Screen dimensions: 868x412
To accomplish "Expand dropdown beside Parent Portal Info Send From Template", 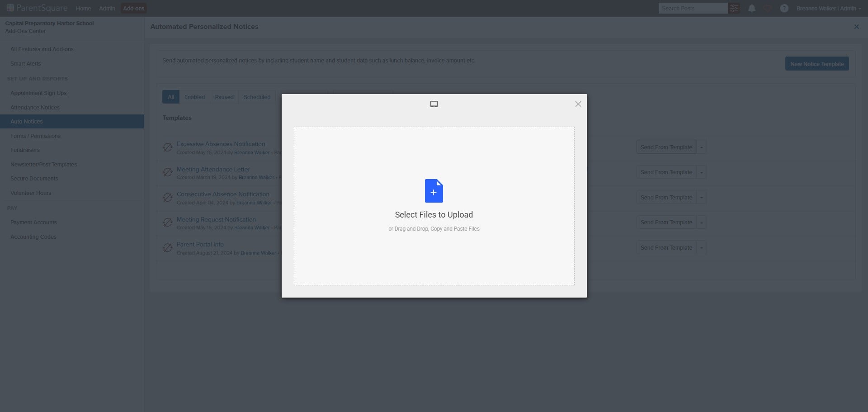I will pyautogui.click(x=702, y=248).
